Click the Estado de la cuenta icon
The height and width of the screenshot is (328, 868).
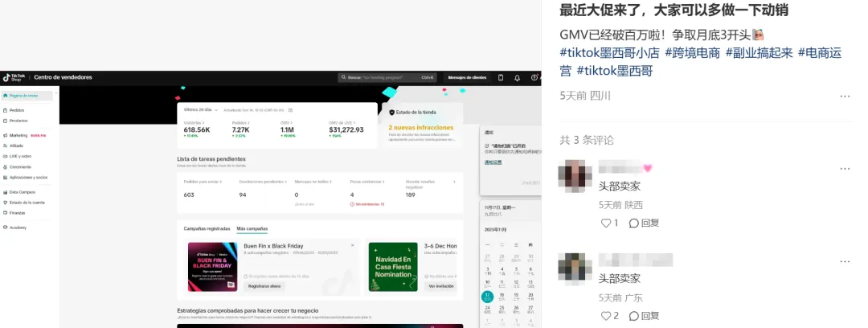click(5, 203)
